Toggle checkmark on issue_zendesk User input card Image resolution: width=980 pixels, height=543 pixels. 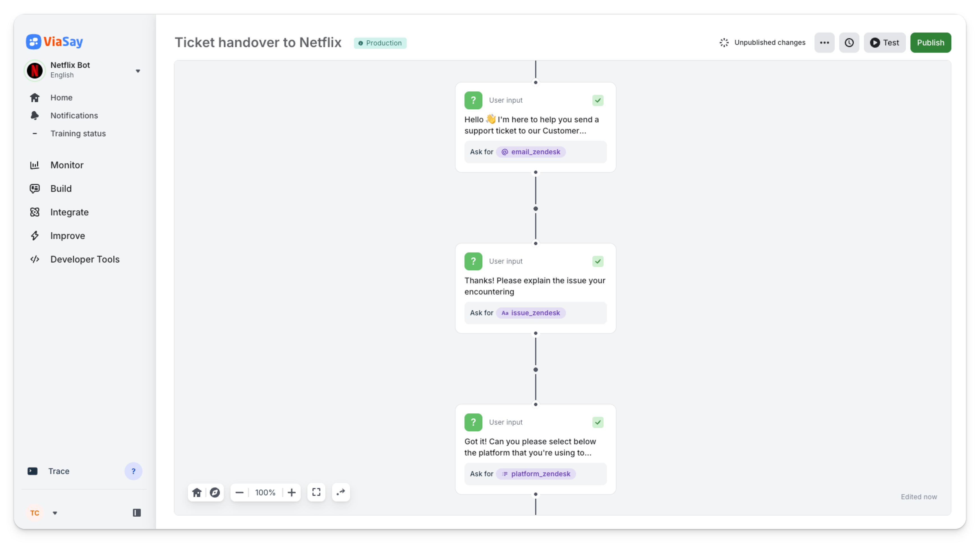click(x=598, y=261)
